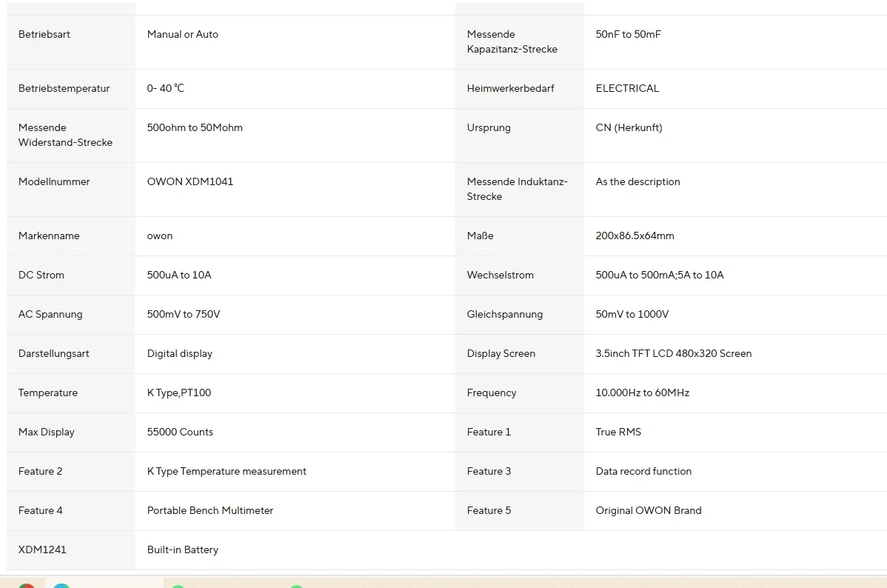
Task: Select the 'XDM1241' label
Action: click(x=42, y=549)
